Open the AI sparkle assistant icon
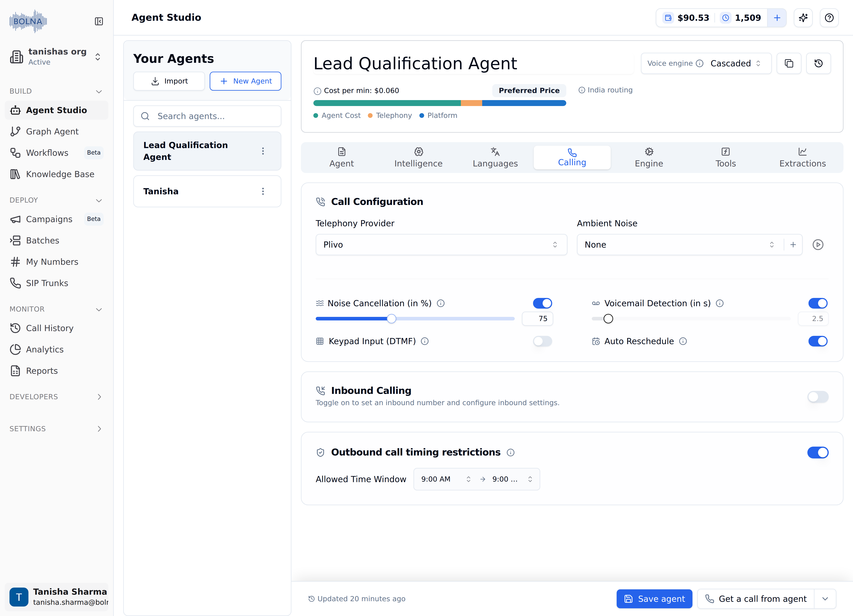The height and width of the screenshot is (616, 853). (x=803, y=18)
